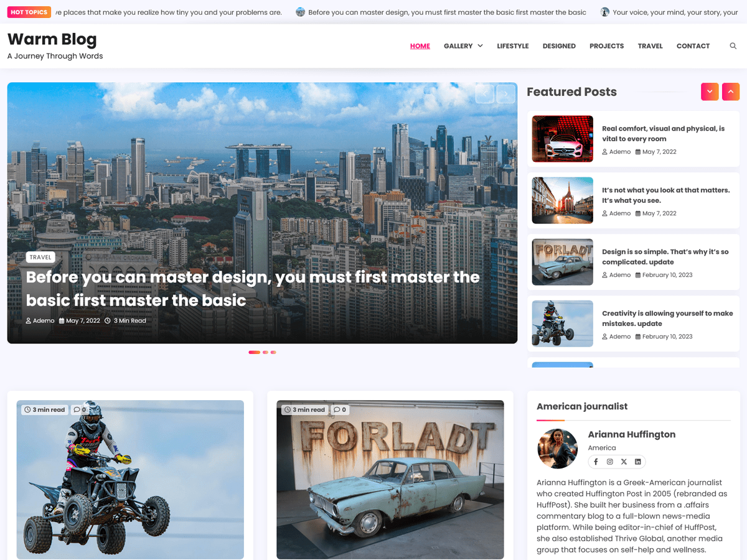Open the site search icon
Image resolution: width=747 pixels, height=560 pixels.
[x=733, y=45]
